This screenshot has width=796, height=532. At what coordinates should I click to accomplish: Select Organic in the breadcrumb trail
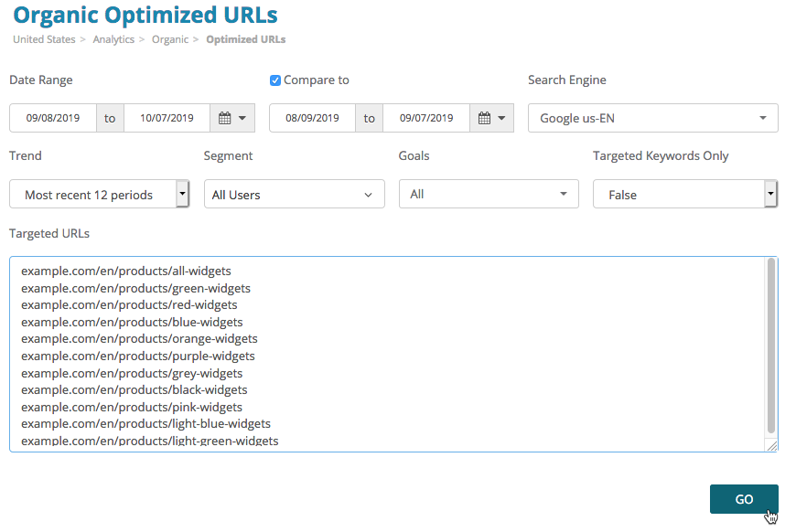click(170, 39)
